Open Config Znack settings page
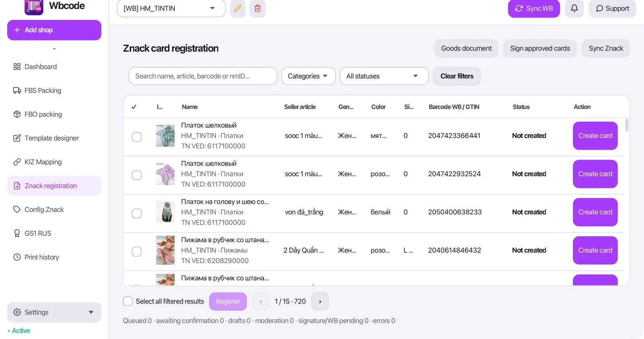The width and height of the screenshot is (644, 339). [x=54, y=209]
